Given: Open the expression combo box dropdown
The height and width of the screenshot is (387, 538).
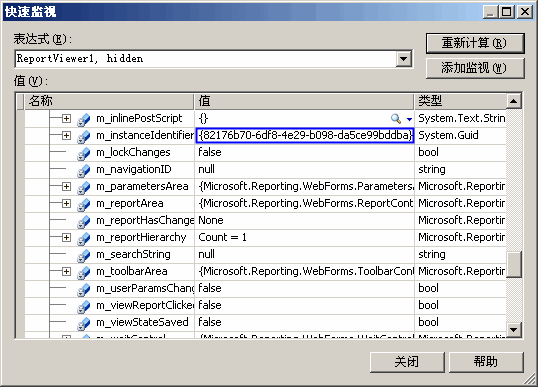Looking at the screenshot, I should point(404,59).
